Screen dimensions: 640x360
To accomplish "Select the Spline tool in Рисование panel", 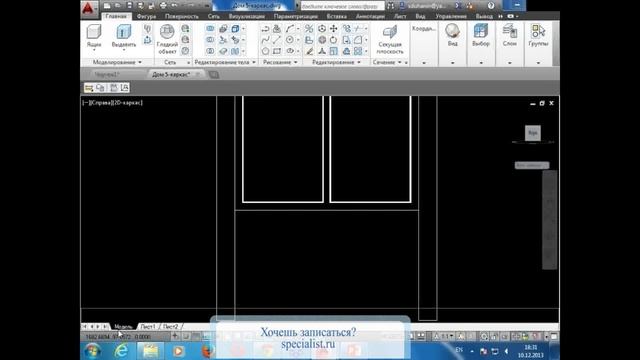I will click(265, 40).
